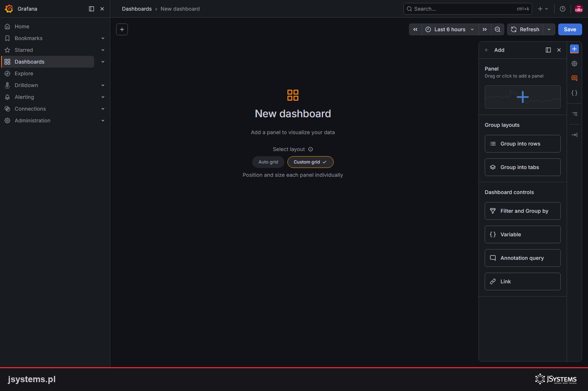Add a dashboard Link

523,281
